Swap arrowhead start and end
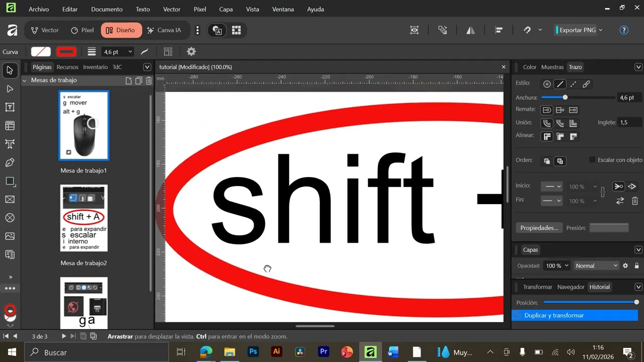This screenshot has height=362, width=644. coord(620,201)
